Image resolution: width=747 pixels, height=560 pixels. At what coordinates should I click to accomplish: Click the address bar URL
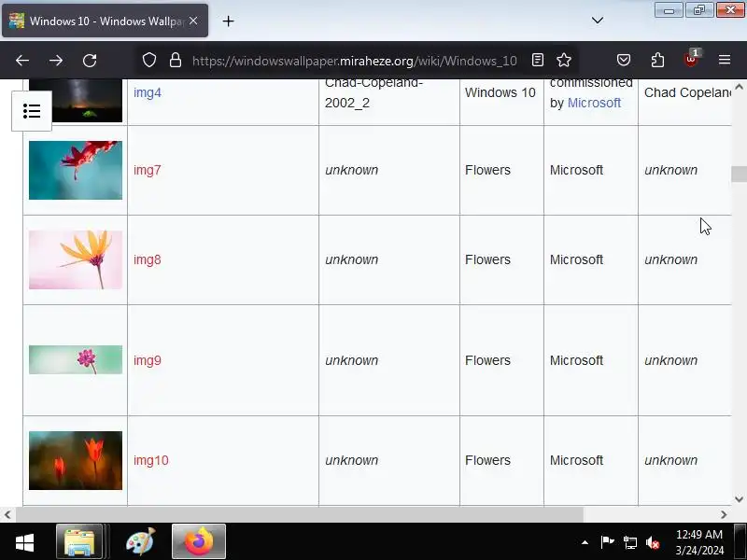(355, 61)
